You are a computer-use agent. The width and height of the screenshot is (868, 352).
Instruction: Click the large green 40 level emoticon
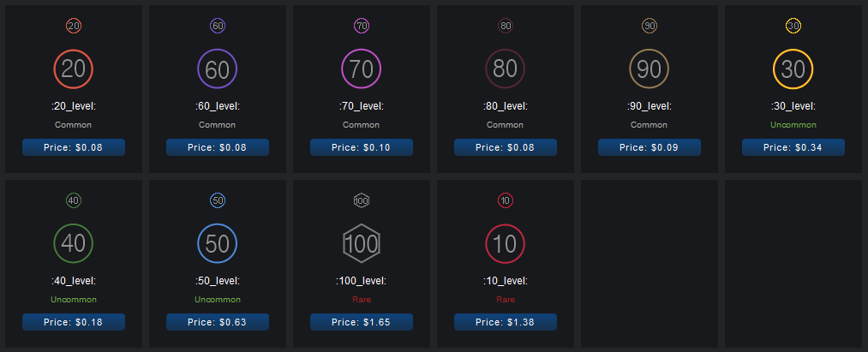click(x=74, y=244)
